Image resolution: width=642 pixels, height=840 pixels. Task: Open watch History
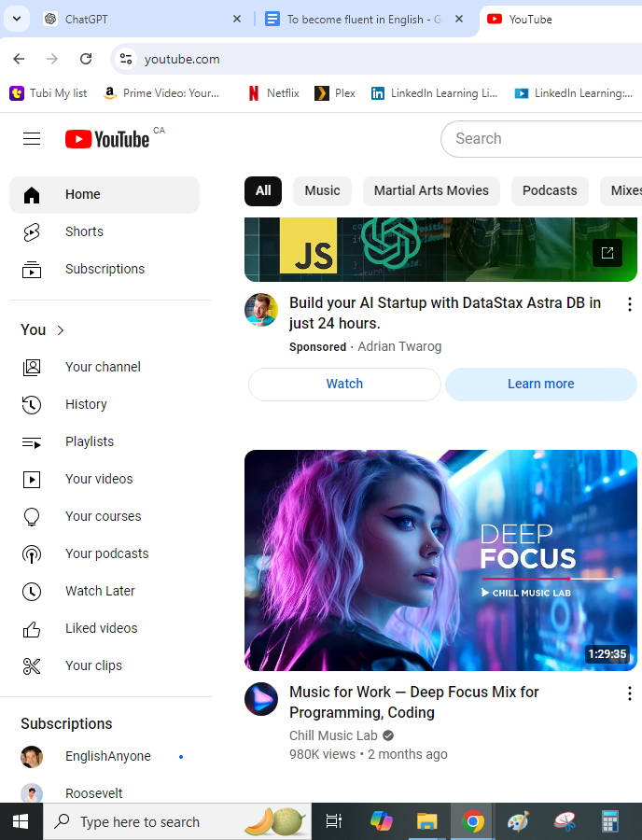tap(86, 404)
